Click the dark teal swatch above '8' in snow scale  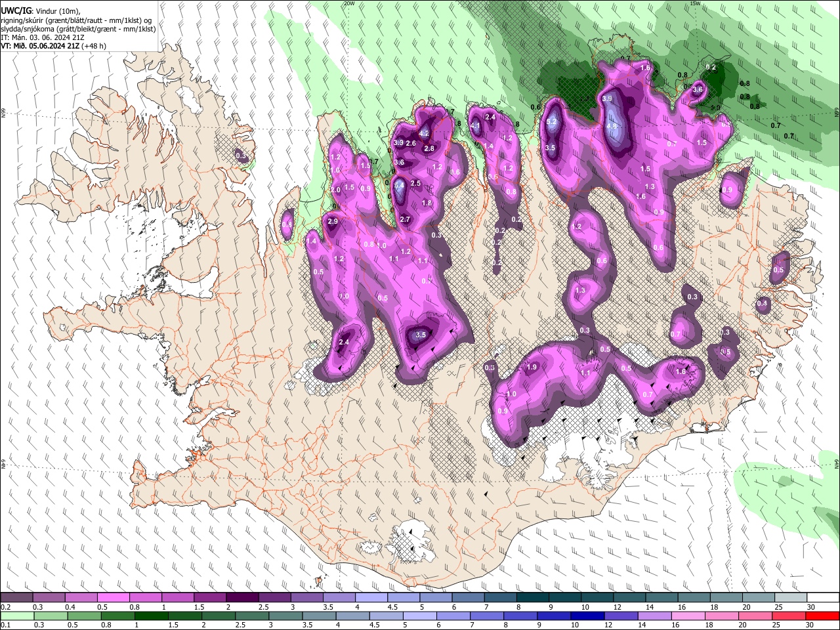point(533,597)
